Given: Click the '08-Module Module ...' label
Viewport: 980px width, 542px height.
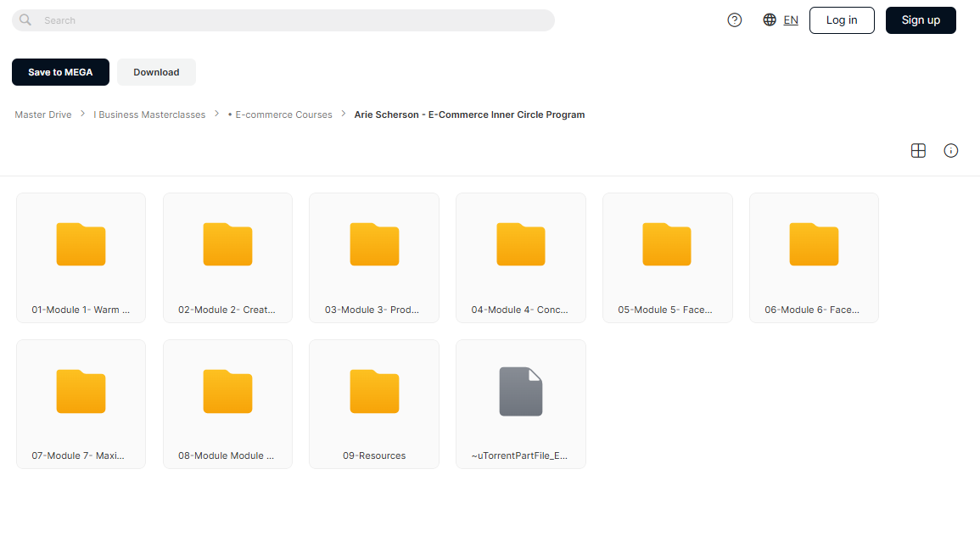Looking at the screenshot, I should pos(227,455).
